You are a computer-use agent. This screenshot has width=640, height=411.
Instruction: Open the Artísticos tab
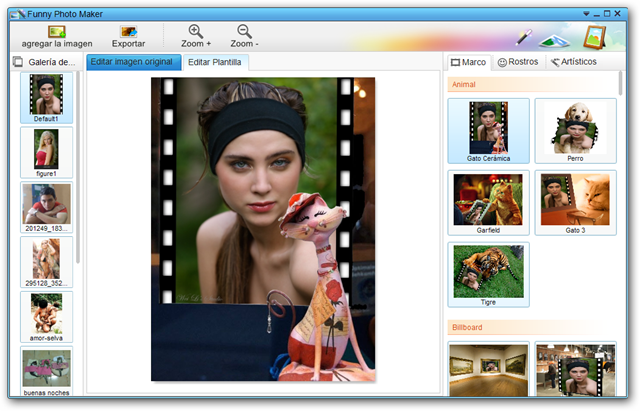573,62
